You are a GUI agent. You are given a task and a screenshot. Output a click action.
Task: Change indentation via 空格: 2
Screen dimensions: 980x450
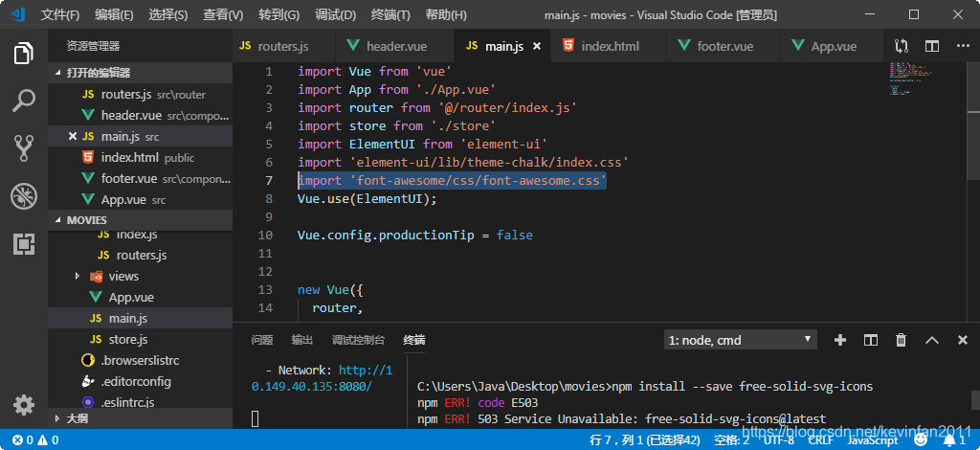click(x=731, y=440)
